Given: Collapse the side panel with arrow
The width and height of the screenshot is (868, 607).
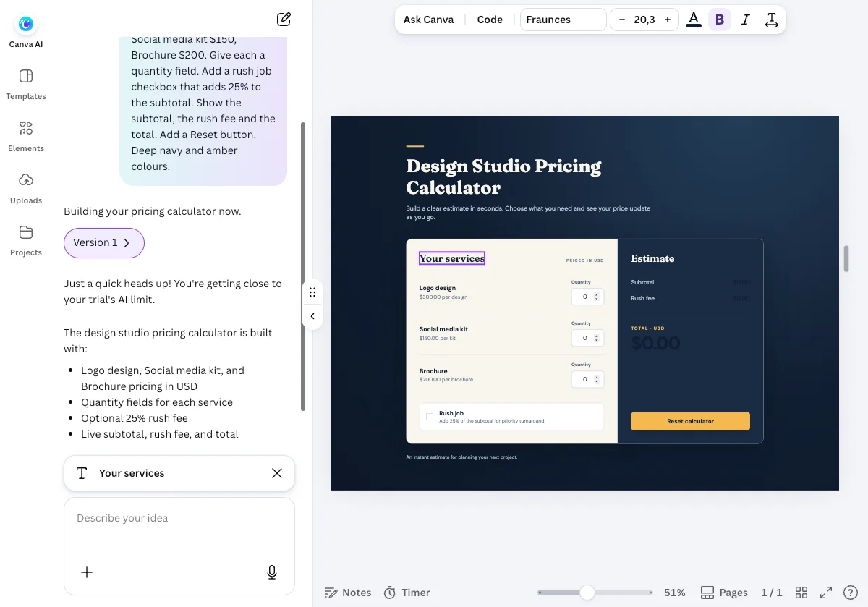Looking at the screenshot, I should [x=312, y=316].
